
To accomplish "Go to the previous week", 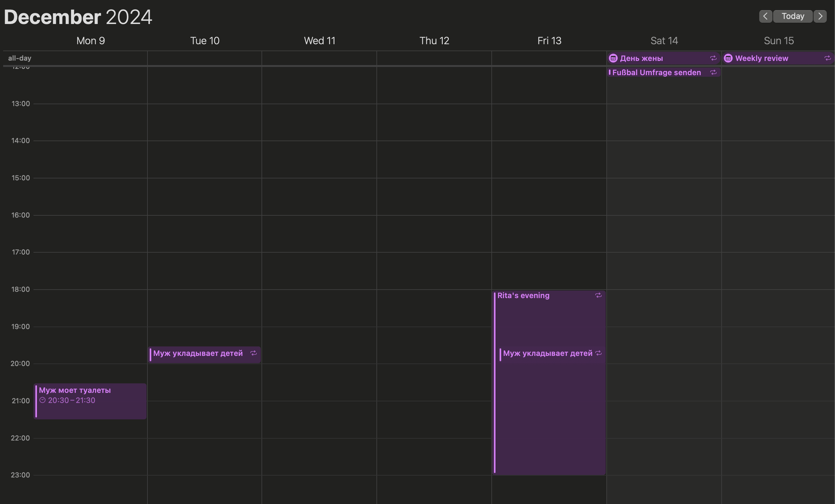I will (765, 16).
